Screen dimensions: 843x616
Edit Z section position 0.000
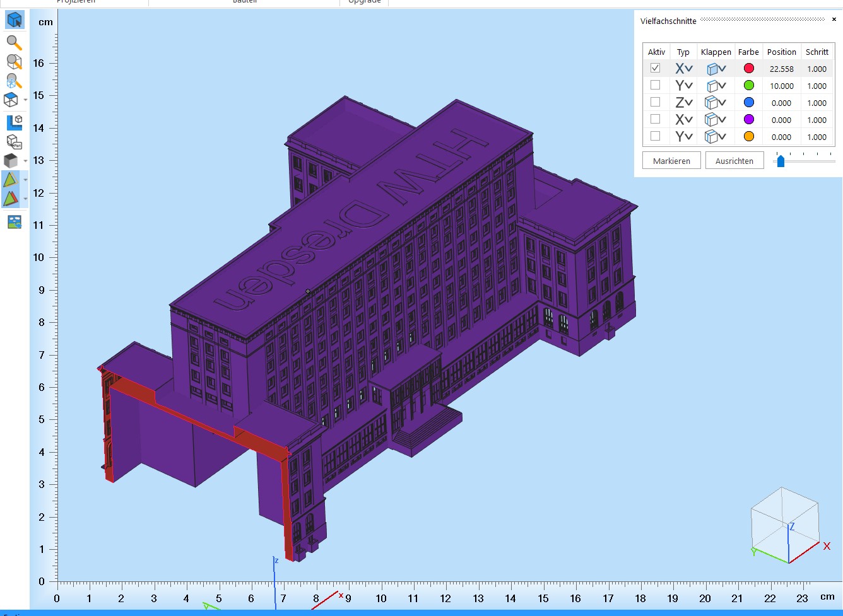tap(782, 103)
